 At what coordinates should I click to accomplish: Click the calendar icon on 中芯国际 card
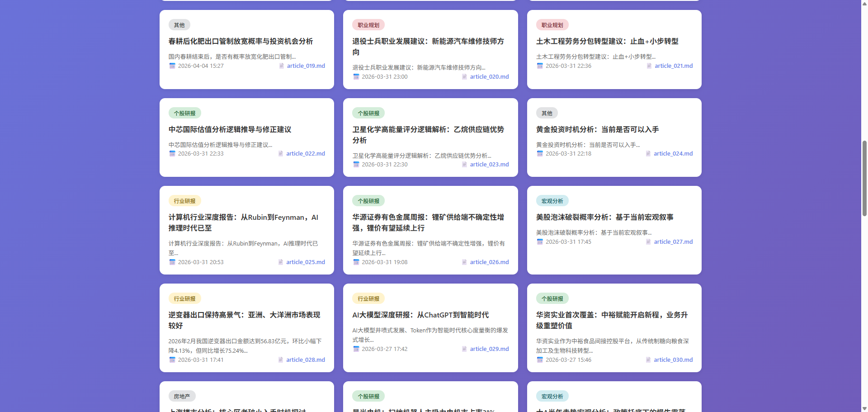(x=172, y=154)
